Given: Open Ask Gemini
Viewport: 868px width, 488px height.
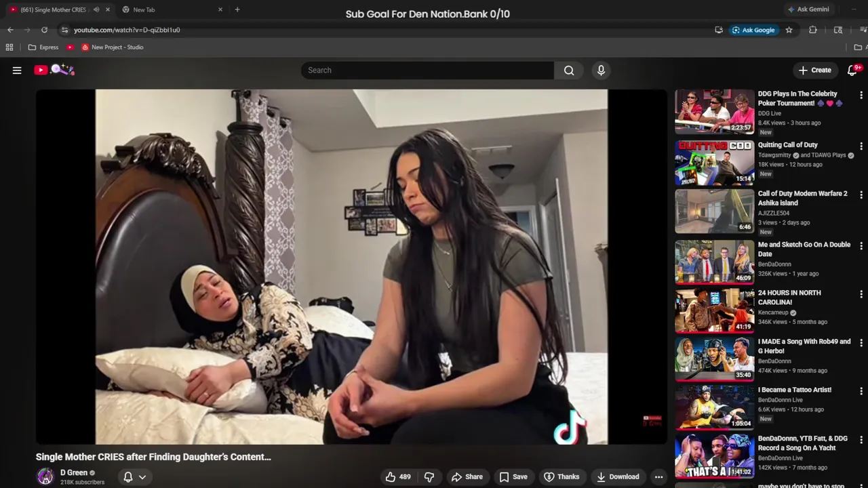Looking at the screenshot, I should [809, 9].
